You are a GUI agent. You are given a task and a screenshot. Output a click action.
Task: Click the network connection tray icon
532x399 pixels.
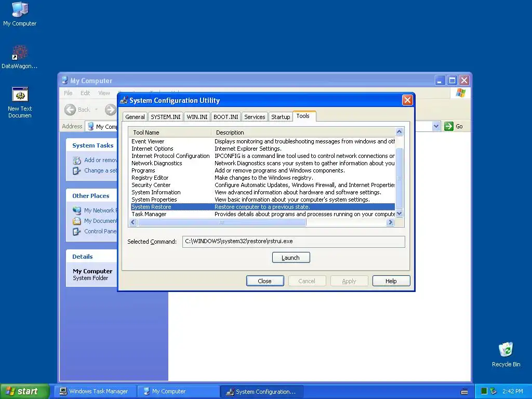coord(494,391)
